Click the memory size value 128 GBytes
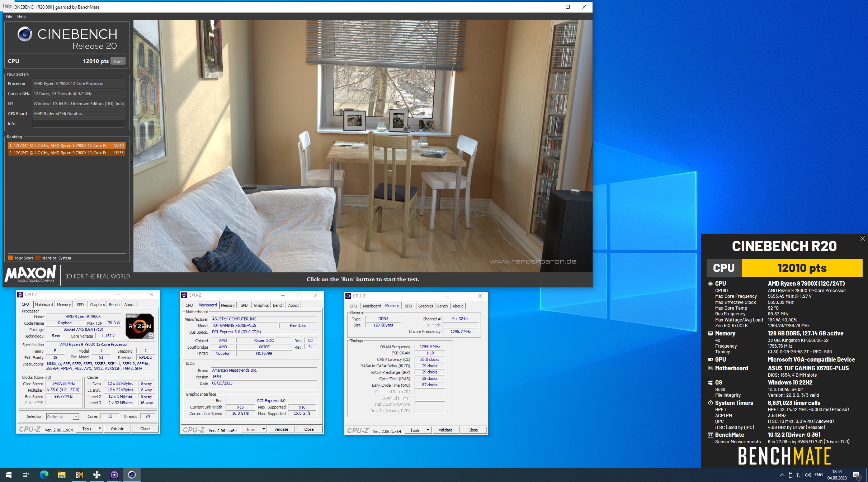 pos(383,325)
